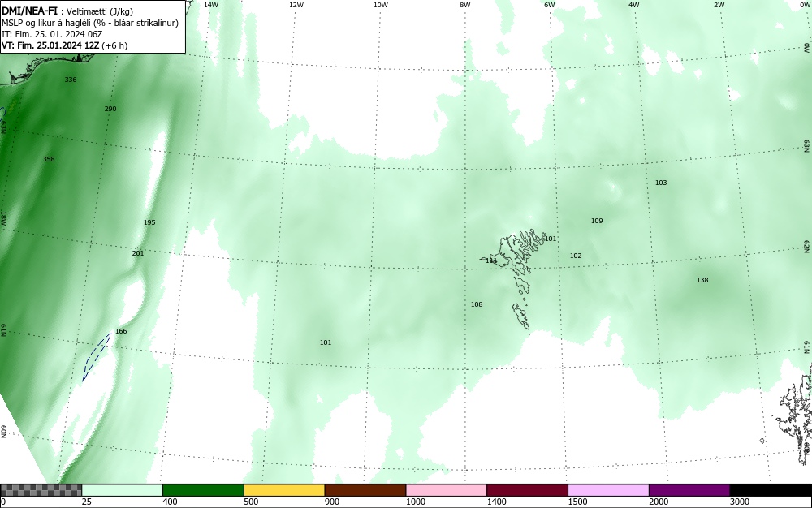Click the 10W longitude label

tap(381, 5)
